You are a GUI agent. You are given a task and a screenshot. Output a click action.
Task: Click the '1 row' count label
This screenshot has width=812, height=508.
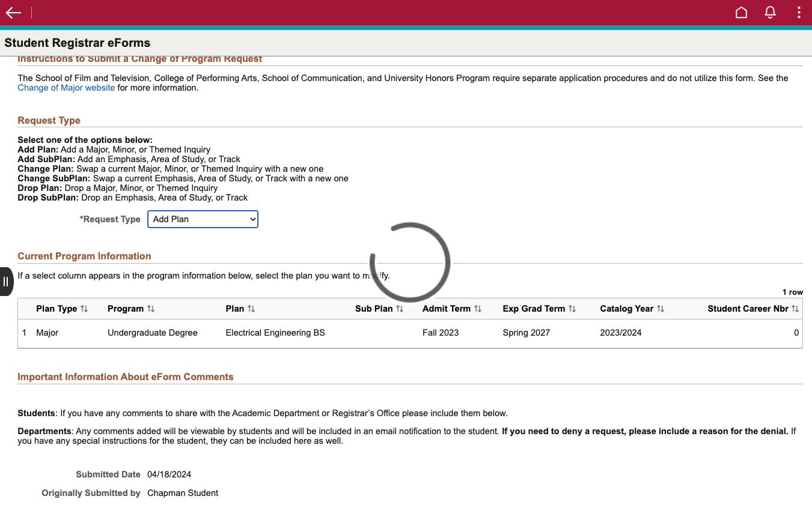click(793, 292)
